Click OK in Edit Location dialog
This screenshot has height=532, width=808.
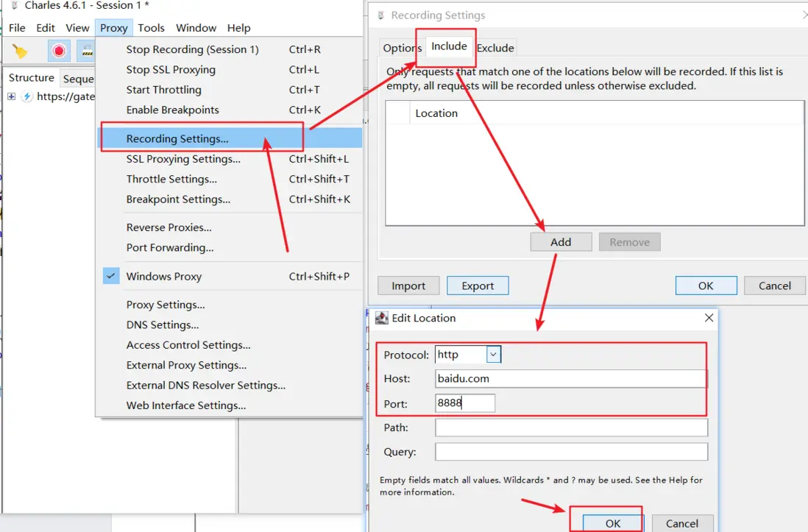tap(613, 523)
